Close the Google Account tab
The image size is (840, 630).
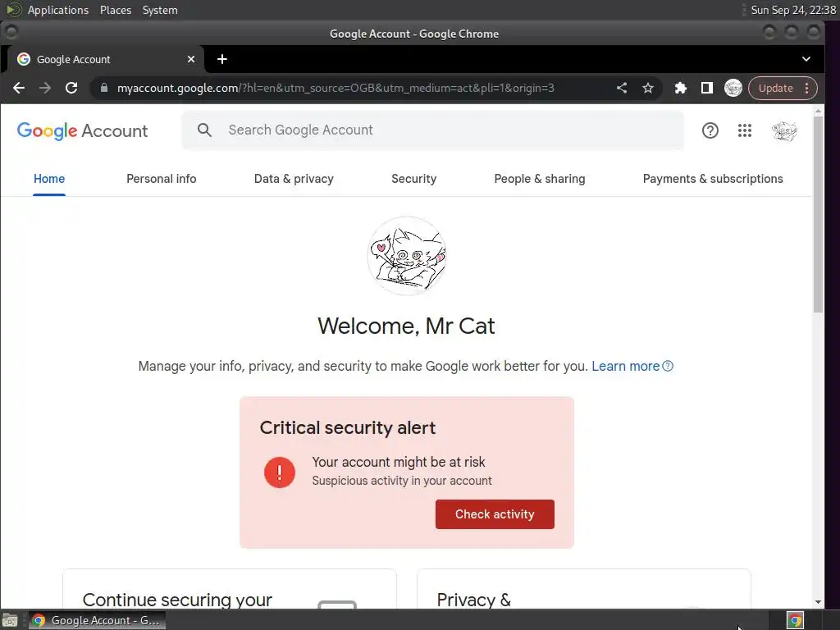pyautogui.click(x=190, y=59)
